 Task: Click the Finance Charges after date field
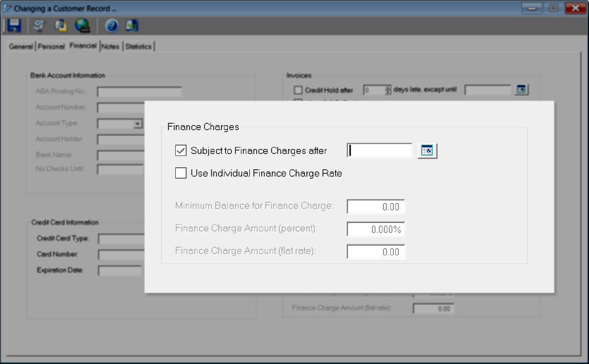tap(379, 150)
